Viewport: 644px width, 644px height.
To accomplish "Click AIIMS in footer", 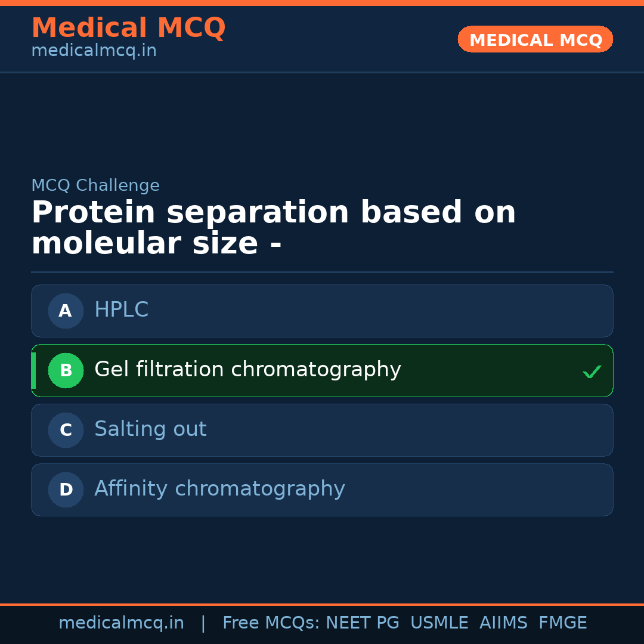I will [503, 623].
